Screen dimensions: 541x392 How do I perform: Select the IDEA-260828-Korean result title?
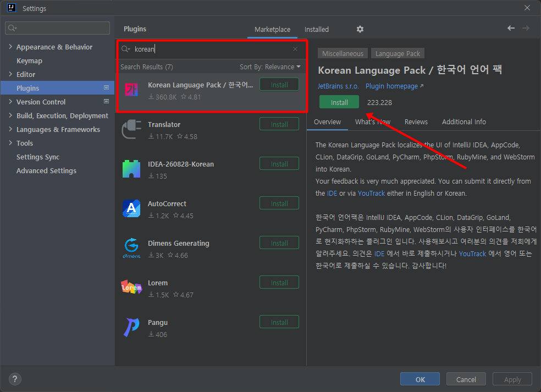point(181,164)
